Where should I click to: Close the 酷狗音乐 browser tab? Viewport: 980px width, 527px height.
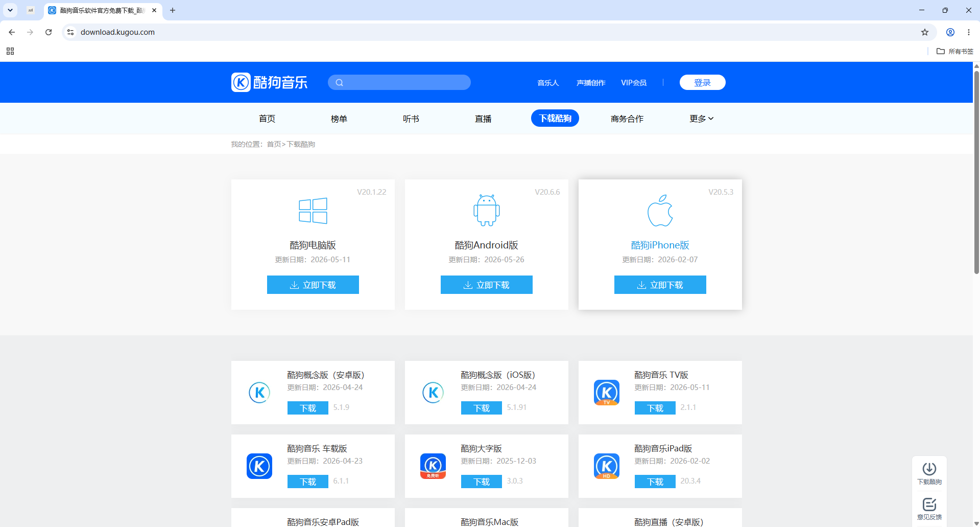[154, 10]
